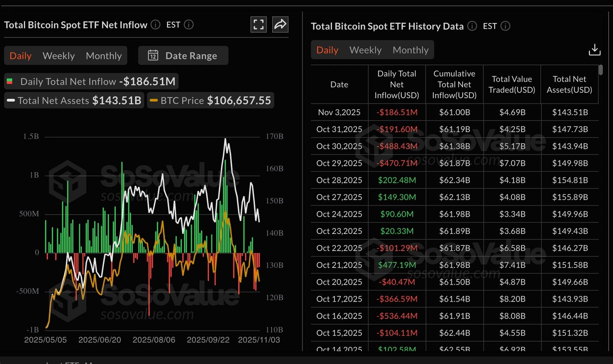Open the Date Range picker
The image size is (613, 364).
click(x=183, y=55)
